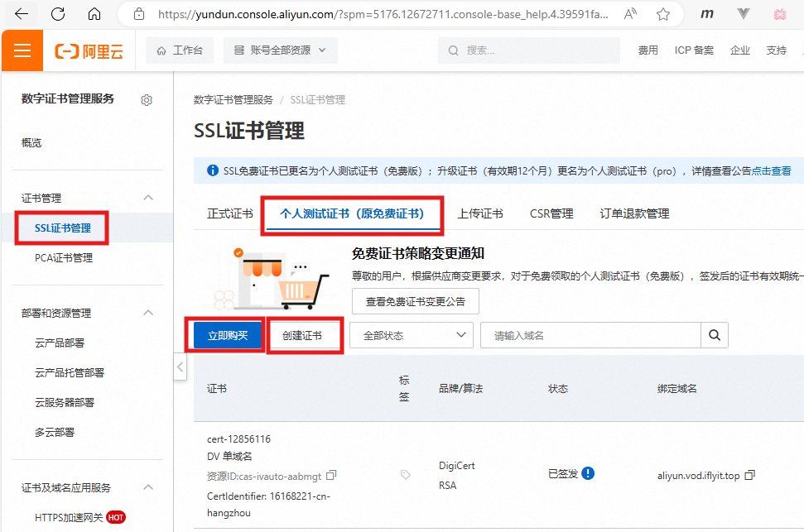Image resolution: width=804 pixels, height=532 pixels.
Task: Click certificate name cert-12856116
Action: (x=239, y=439)
